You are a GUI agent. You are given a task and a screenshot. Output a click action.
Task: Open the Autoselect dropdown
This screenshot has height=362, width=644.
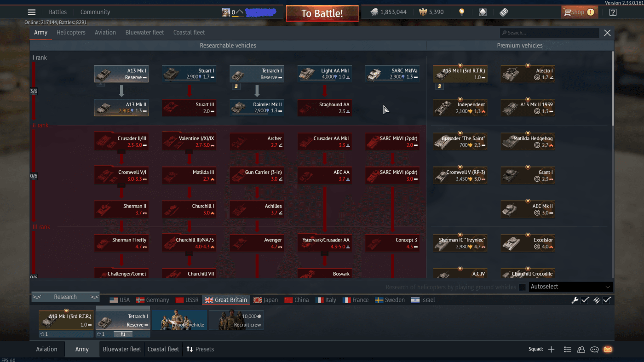570,287
